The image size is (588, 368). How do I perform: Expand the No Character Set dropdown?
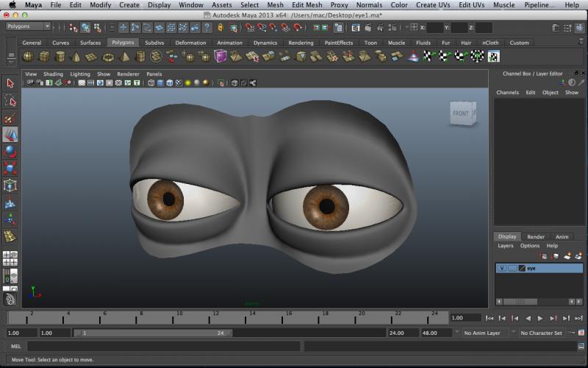pyautogui.click(x=542, y=333)
